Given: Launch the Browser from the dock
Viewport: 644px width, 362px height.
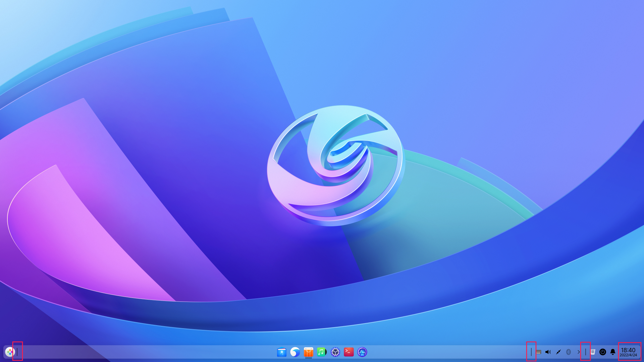Looking at the screenshot, I should click(x=294, y=352).
